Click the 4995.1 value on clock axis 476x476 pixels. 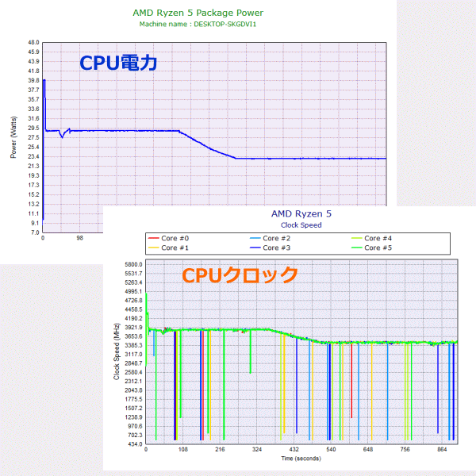(x=133, y=291)
